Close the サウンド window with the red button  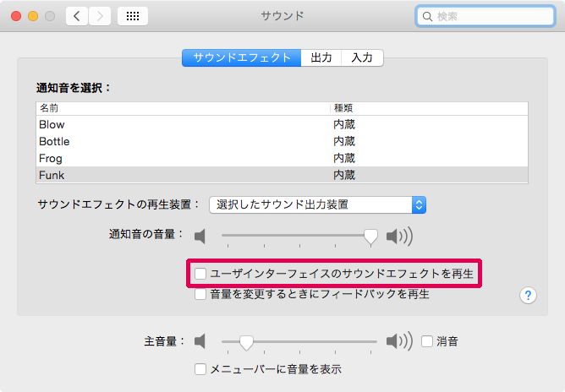(16, 16)
